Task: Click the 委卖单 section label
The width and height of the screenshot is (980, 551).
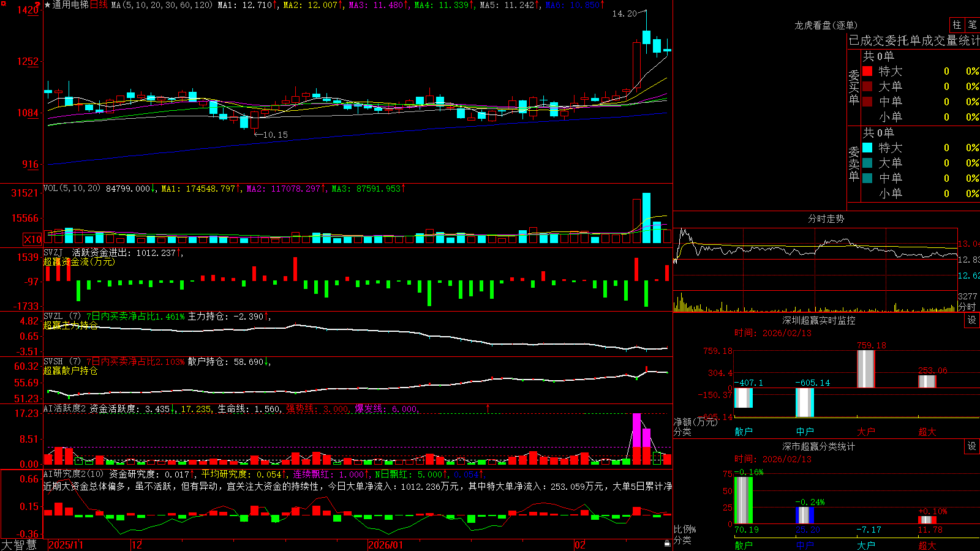Action: tap(854, 163)
